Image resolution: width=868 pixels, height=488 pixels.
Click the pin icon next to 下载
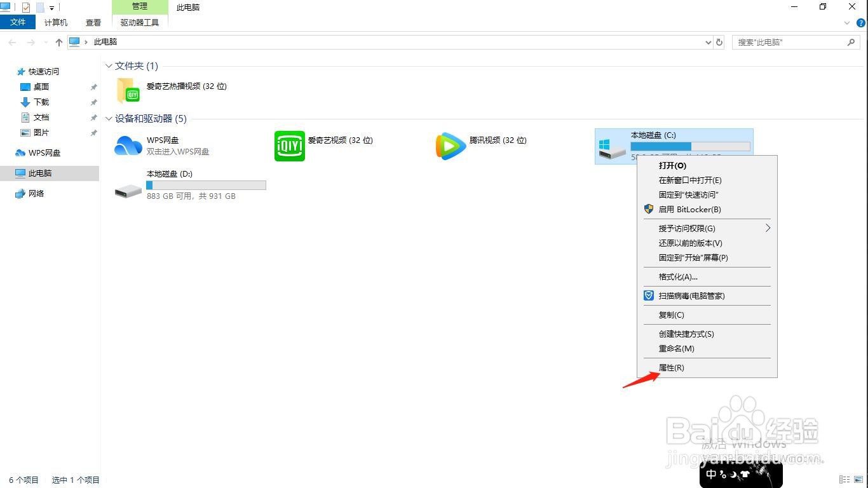[93, 102]
